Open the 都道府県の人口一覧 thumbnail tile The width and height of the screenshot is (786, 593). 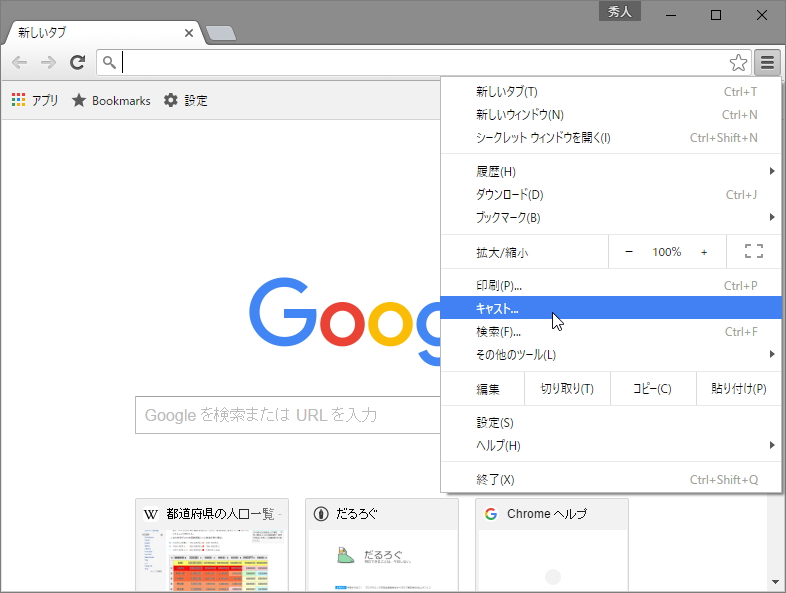click(x=212, y=545)
